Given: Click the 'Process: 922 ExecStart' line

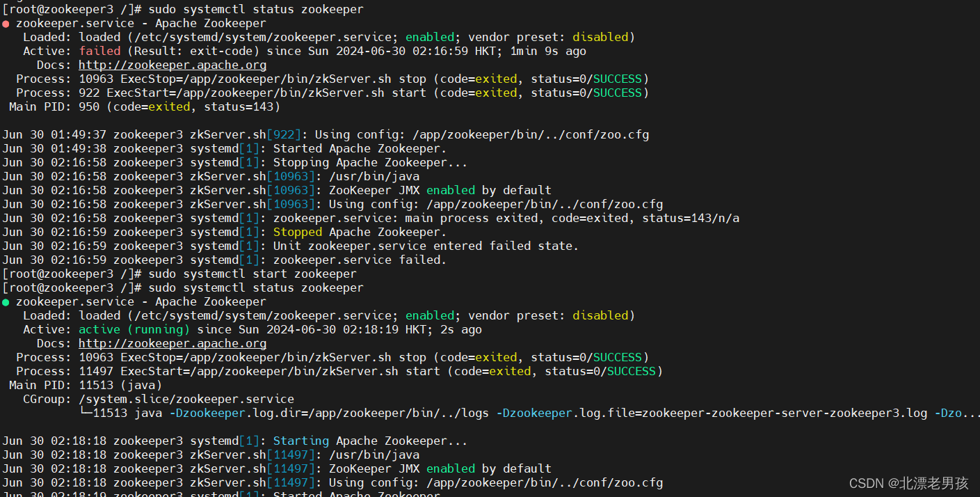Looking at the screenshot, I should [x=332, y=93].
